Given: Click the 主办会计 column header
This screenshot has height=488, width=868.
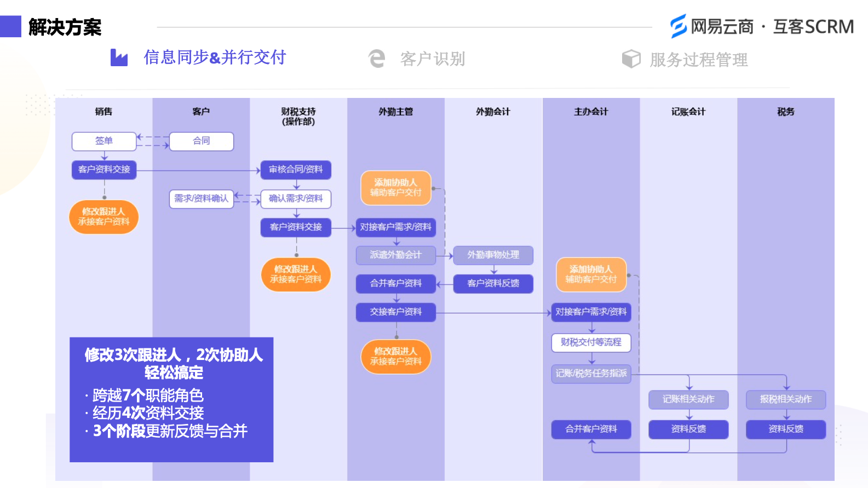Looking at the screenshot, I should point(591,112).
